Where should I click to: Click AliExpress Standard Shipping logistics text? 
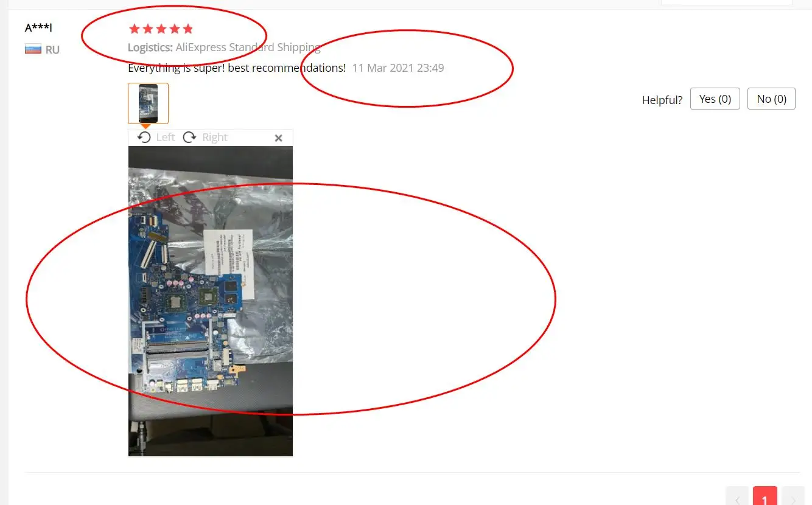point(248,47)
